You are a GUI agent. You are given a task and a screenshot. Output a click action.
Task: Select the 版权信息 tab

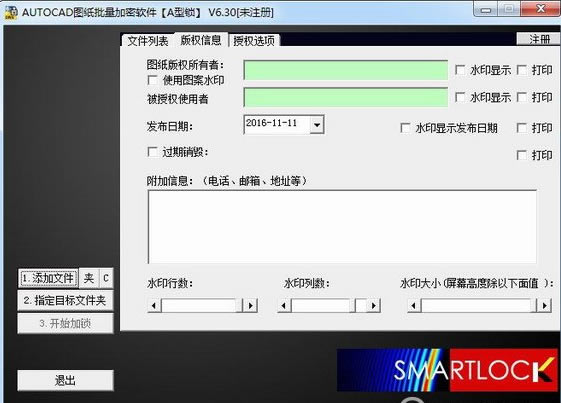[200, 40]
